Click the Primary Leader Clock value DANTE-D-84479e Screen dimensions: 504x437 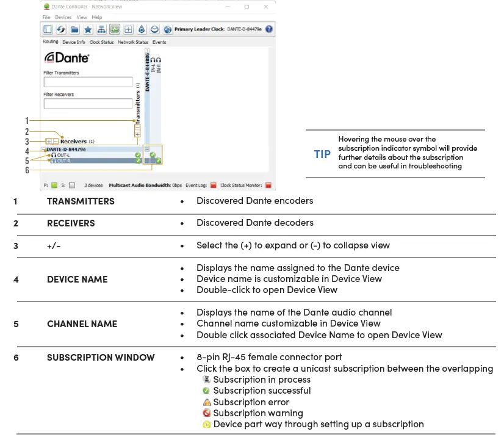click(x=244, y=29)
